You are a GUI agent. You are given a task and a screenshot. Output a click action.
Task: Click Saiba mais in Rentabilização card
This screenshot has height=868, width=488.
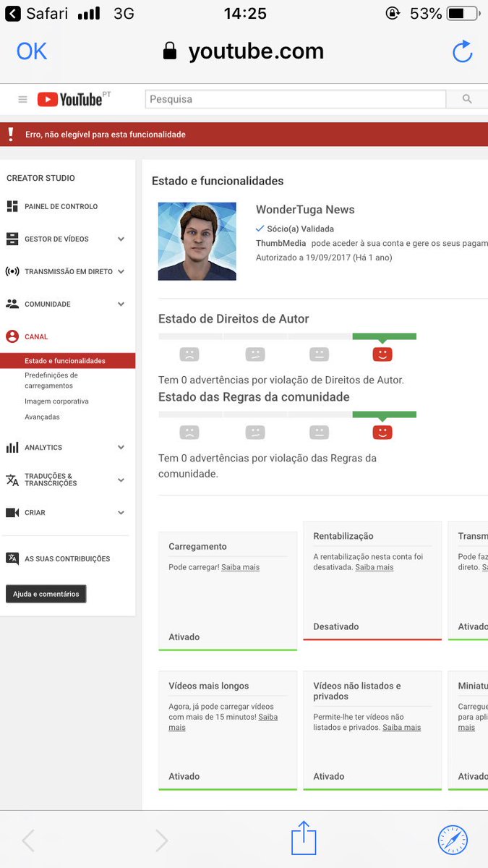374,567
